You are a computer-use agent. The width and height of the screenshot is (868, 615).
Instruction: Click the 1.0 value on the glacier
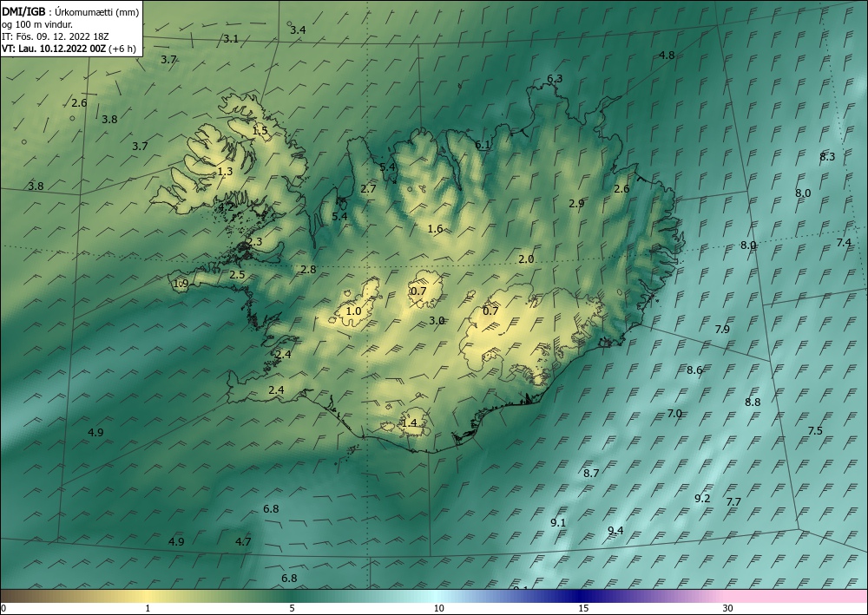pos(353,311)
